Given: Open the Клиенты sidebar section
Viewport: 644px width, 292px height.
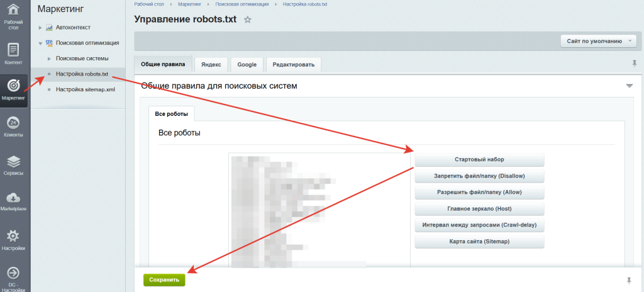Looking at the screenshot, I should coord(14,124).
